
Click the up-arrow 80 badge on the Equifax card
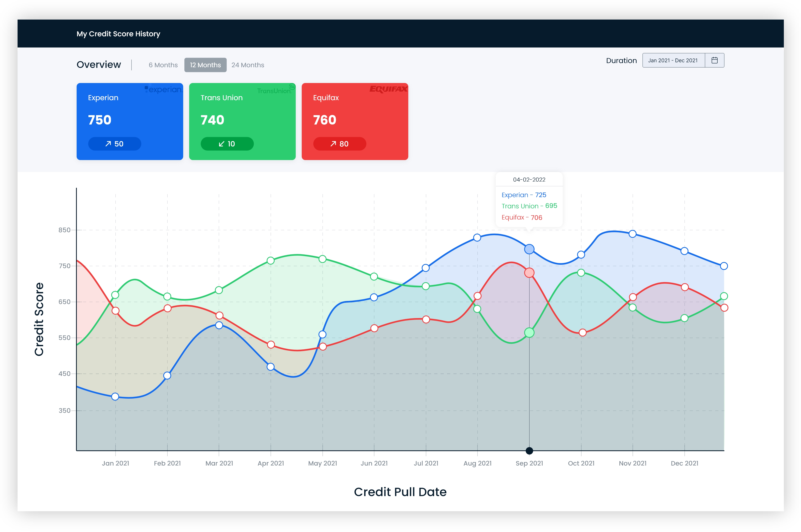[339, 144]
